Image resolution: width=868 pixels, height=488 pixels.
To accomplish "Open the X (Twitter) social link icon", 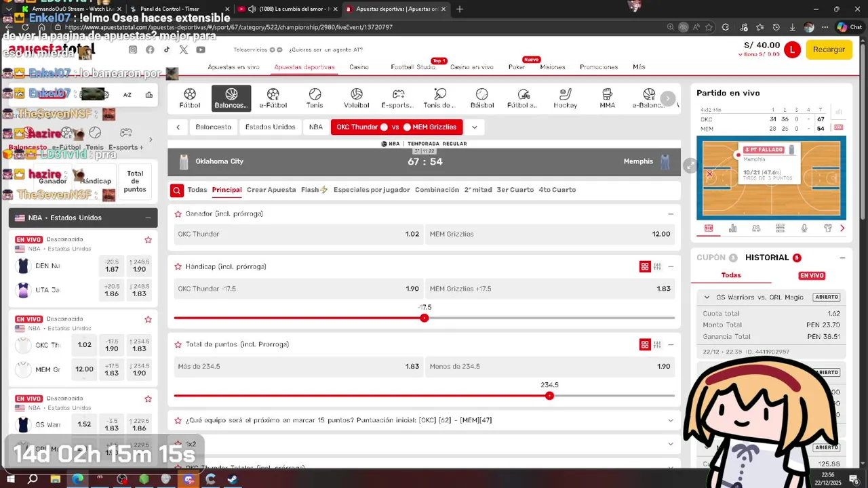I will point(184,49).
